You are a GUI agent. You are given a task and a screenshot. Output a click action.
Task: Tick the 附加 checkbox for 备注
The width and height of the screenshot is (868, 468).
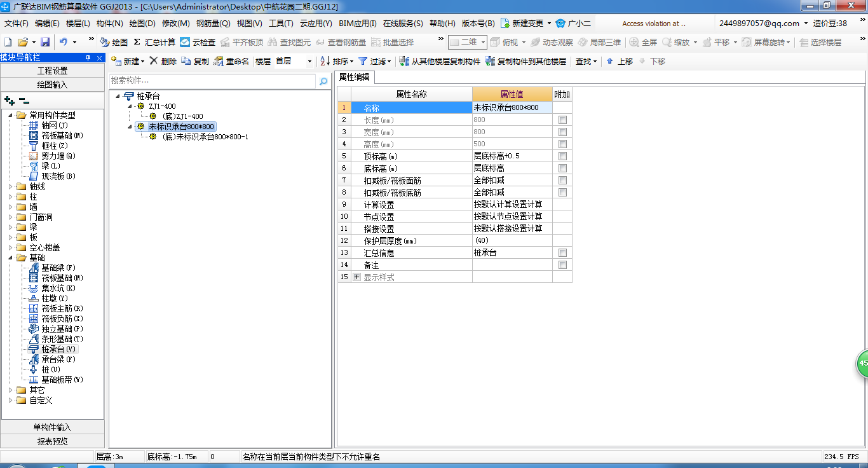click(x=562, y=265)
